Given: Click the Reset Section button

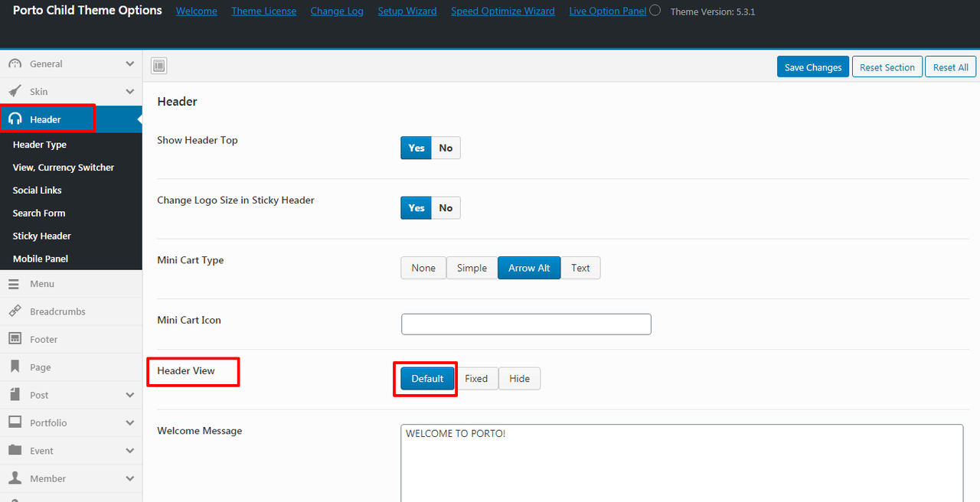Looking at the screenshot, I should point(887,67).
